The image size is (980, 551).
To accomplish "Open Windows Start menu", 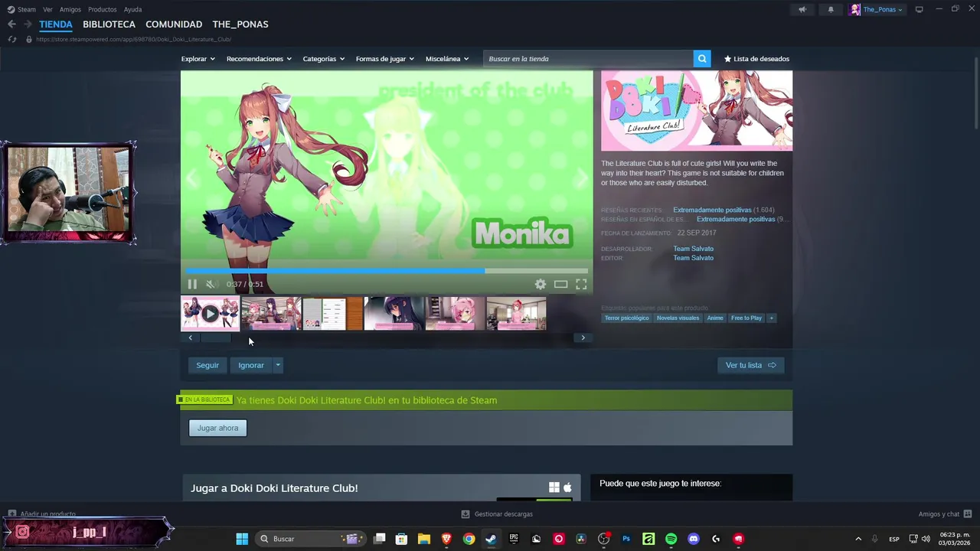I will click(242, 539).
